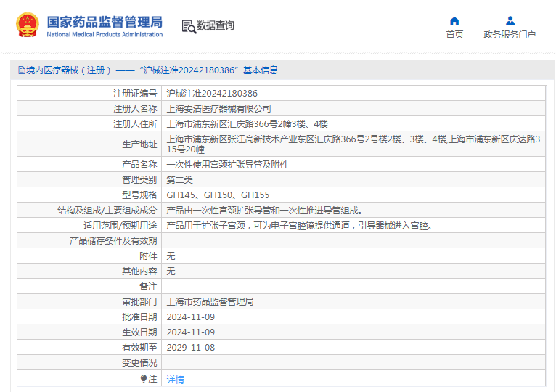Click the 备注 row label
Screen dimensions: 556x392
148,287
